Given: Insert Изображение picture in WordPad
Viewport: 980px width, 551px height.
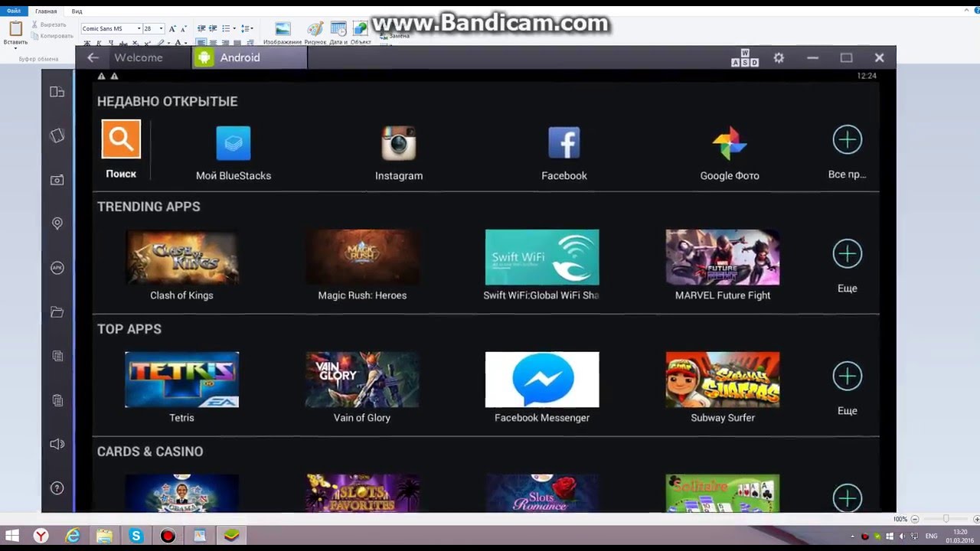Looking at the screenshot, I should pyautogui.click(x=283, y=32).
